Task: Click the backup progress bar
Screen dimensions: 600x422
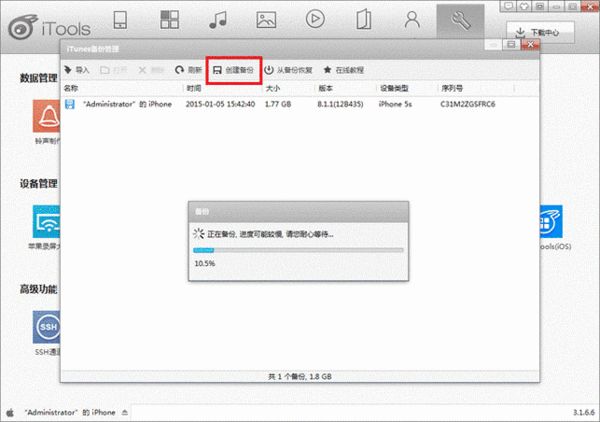Action: tap(298, 250)
